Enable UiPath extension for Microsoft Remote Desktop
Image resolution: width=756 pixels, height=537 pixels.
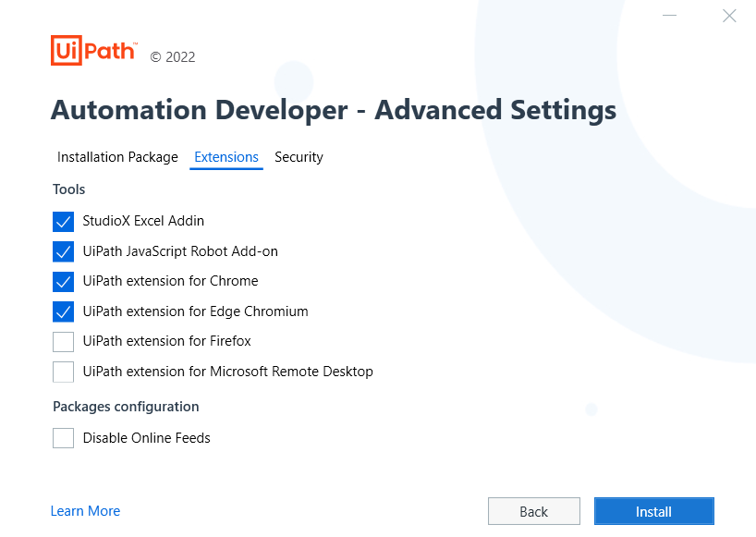click(63, 372)
